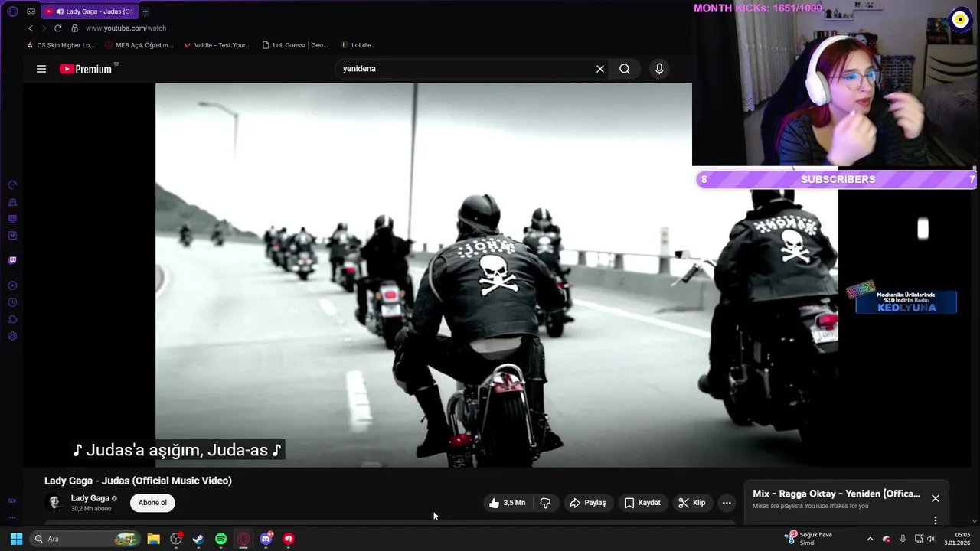Open the Opera GX main menu logo

coord(12,11)
